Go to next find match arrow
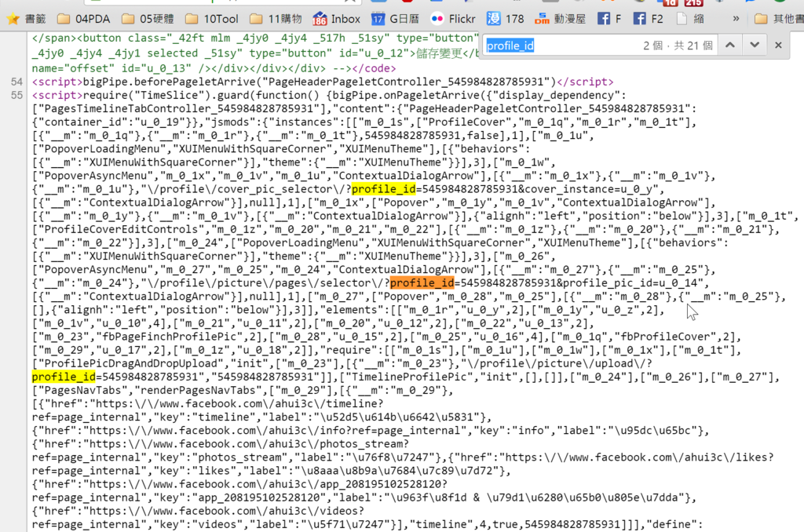The image size is (804, 532). coord(755,45)
